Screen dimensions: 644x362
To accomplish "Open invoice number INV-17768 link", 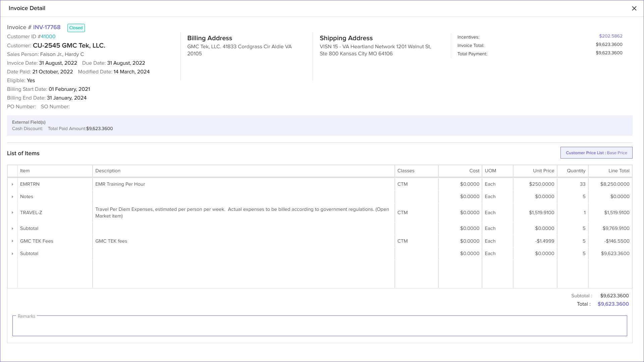I will coord(47,27).
